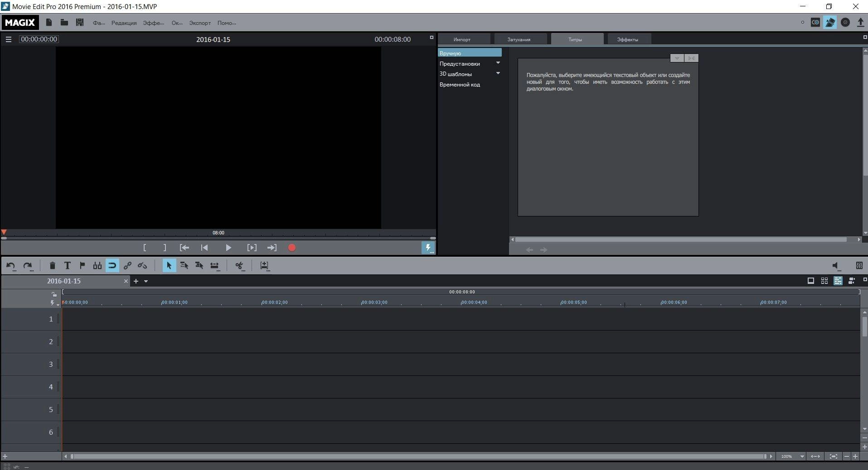868x470 pixels.
Task: Click the timeline horizontal scrollbar
Action: (x=418, y=456)
